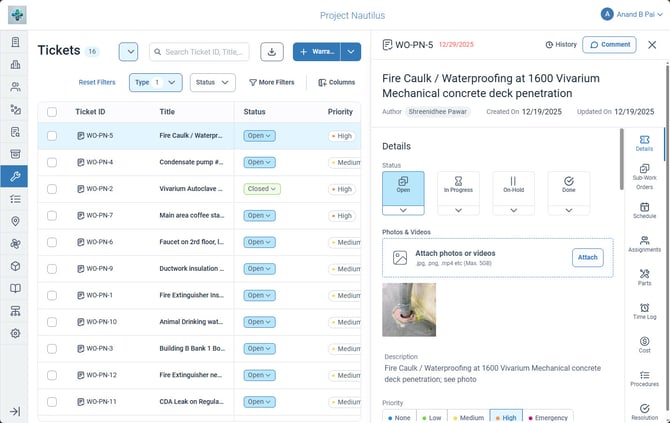Viewport: 670px width, 423px height.
Task: Click the detail panel vertical scrollbar
Action: (x=621, y=159)
